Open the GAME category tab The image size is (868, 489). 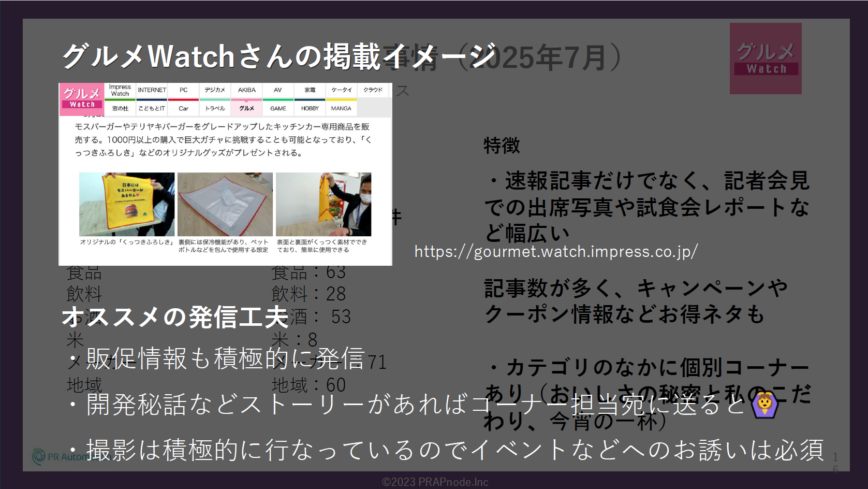278,108
